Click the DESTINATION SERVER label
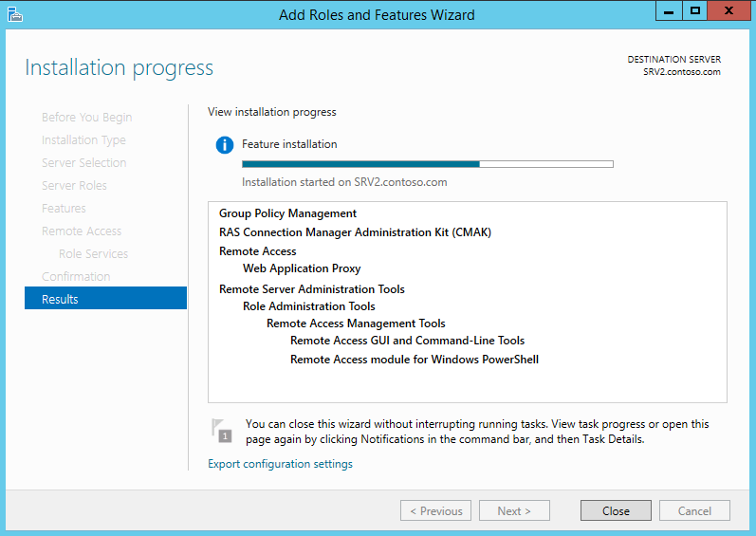This screenshot has width=756, height=536. point(674,59)
